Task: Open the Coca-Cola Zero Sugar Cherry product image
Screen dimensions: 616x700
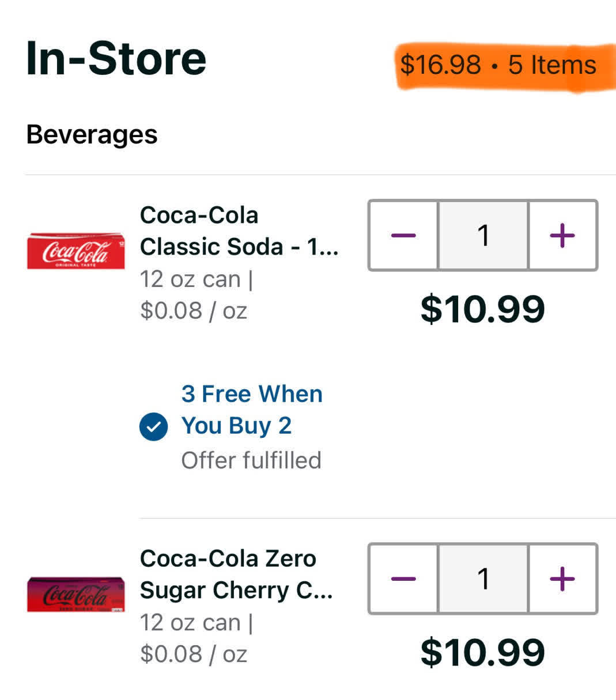Action: coord(76,594)
